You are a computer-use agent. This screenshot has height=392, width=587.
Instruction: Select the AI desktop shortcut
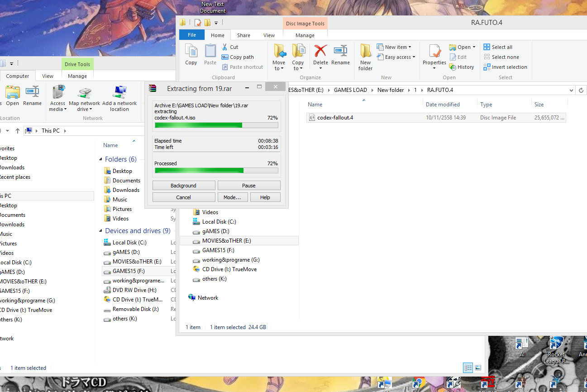pos(522,347)
